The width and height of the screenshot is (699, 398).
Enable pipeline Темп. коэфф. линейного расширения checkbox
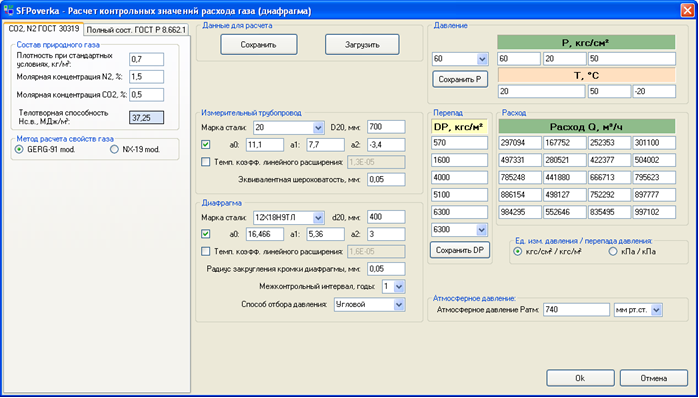(x=206, y=162)
